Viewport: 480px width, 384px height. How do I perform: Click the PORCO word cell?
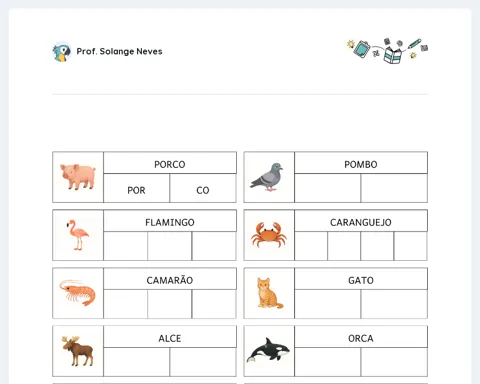tap(170, 163)
